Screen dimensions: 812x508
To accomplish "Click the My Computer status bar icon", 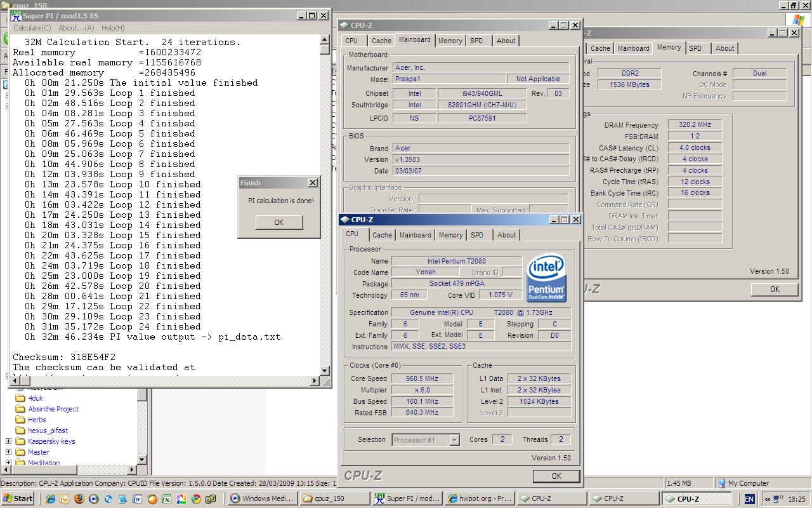I will pos(721,483).
